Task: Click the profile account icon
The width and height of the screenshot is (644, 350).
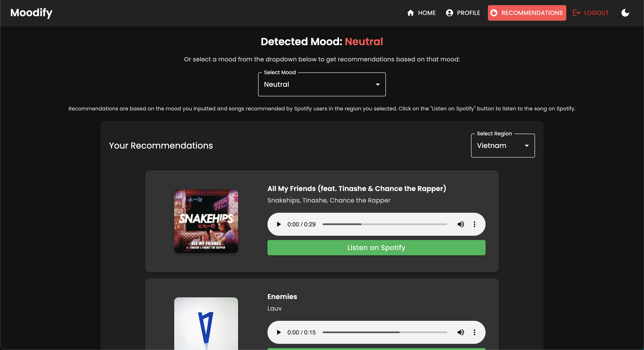Action: click(x=449, y=13)
